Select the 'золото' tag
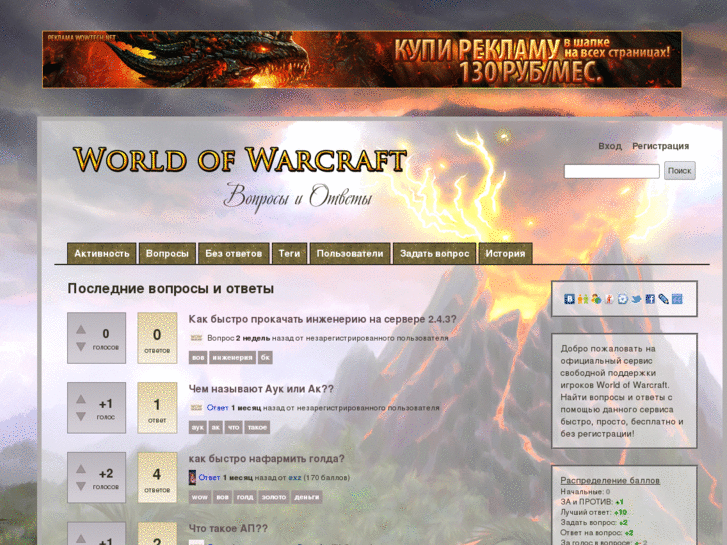 pos(274,497)
